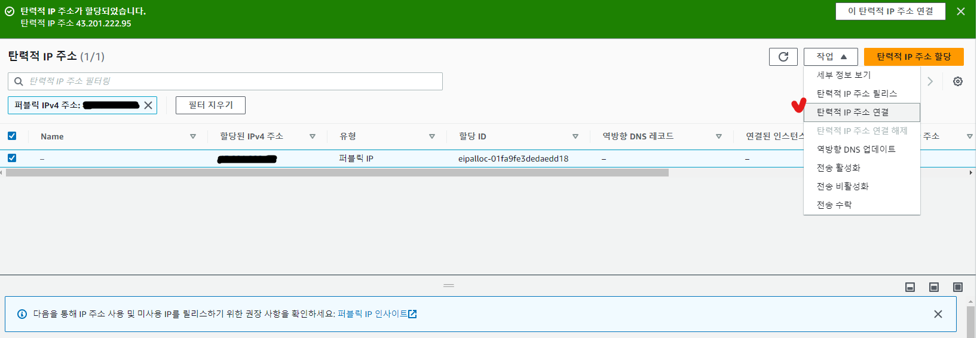Expand split panel to full-height icon
Screen dimensions: 980x338
pos(957,287)
